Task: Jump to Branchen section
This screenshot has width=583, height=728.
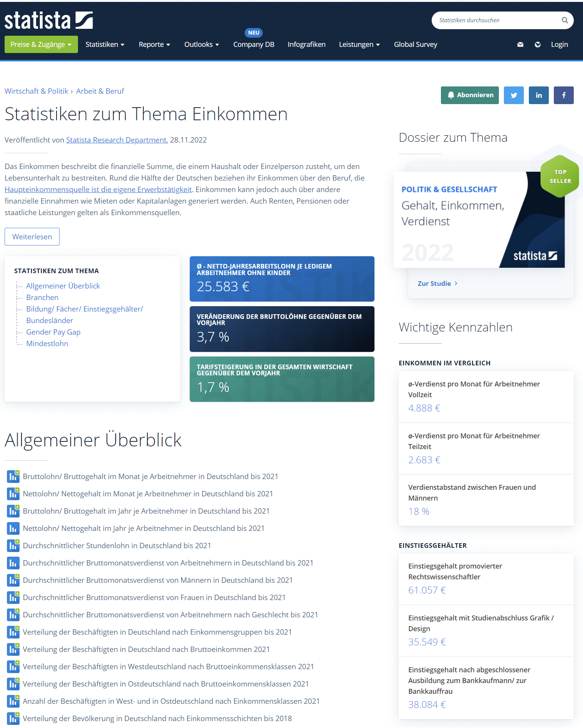Action: pos(42,297)
